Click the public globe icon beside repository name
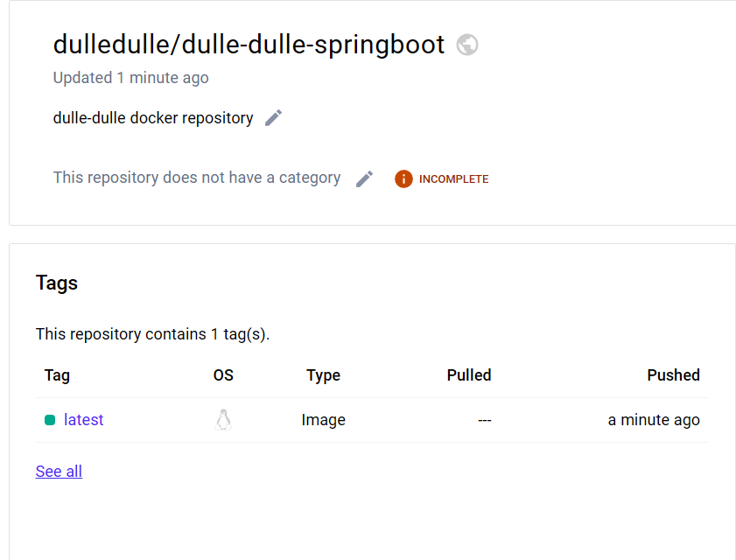 click(467, 45)
